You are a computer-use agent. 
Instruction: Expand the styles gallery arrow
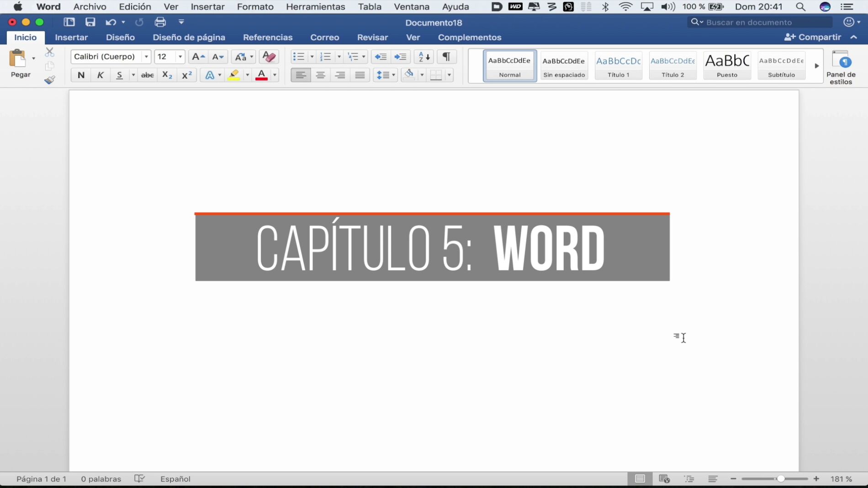point(817,66)
